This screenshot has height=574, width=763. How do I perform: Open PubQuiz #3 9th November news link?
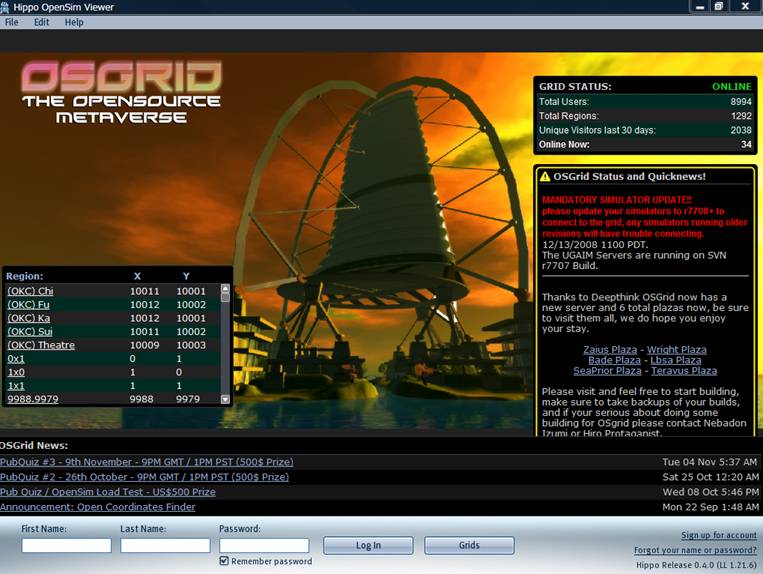click(x=146, y=462)
